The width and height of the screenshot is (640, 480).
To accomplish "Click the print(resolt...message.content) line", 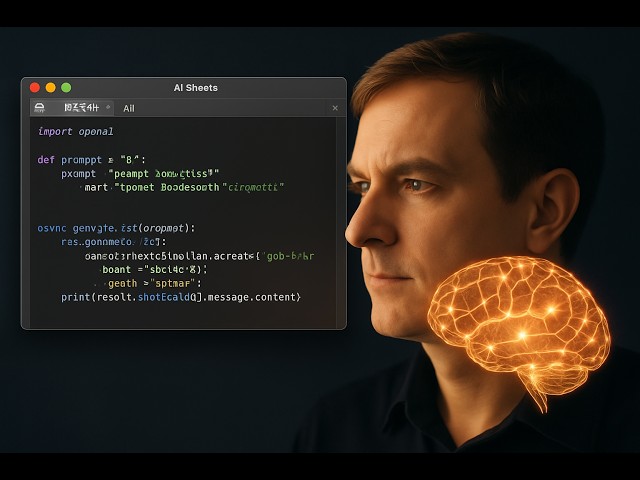I will coord(181,297).
